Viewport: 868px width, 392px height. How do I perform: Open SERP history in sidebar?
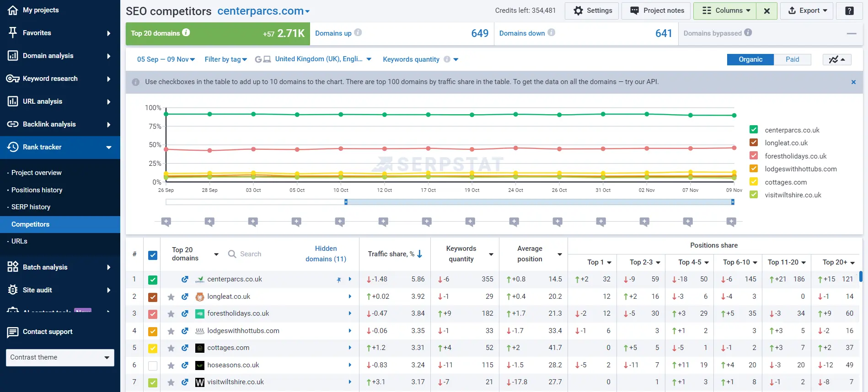pyautogui.click(x=31, y=207)
